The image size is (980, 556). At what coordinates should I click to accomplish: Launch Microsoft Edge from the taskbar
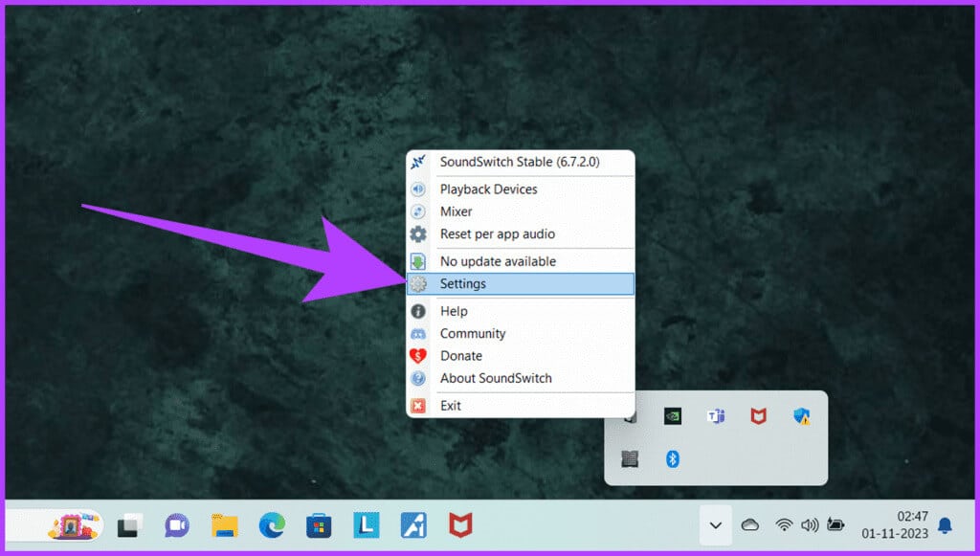tap(272, 526)
